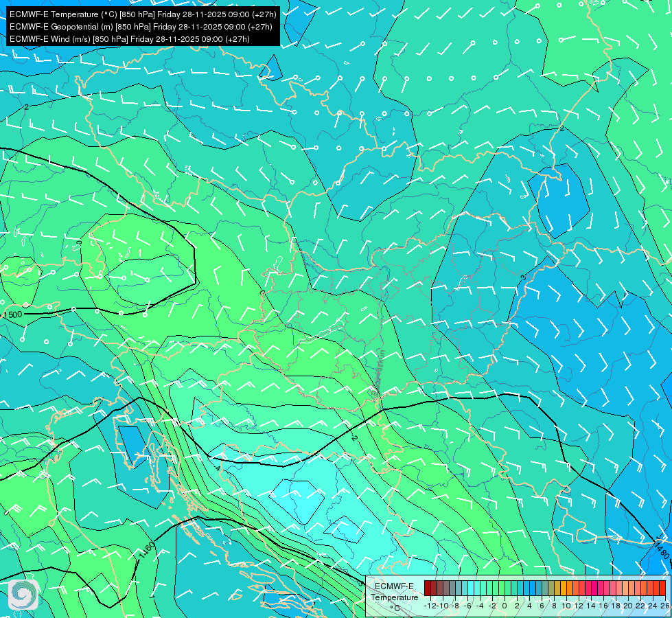Click the 1460 geopotential contour label

[147, 551]
